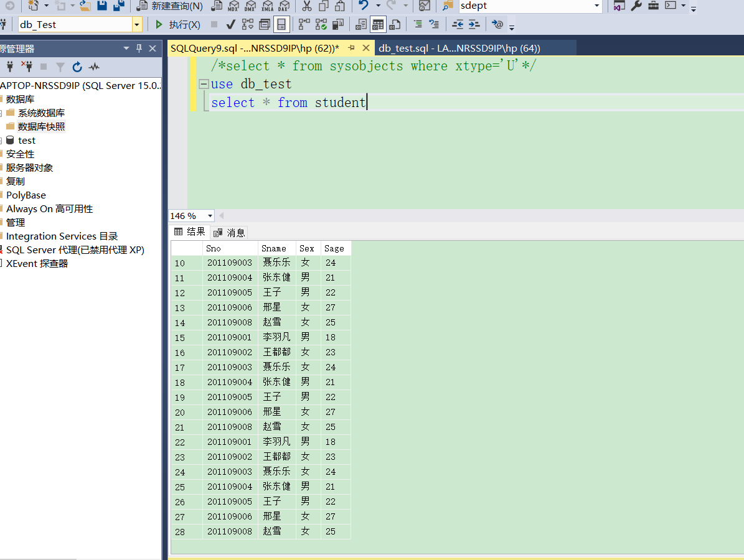Click Comment out selected lines icon

click(418, 24)
